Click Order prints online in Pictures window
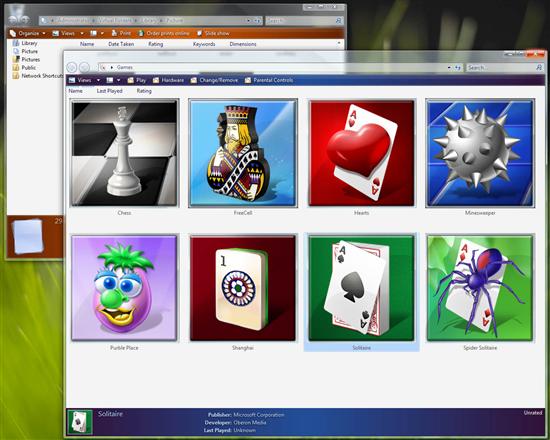550x440 pixels. pos(163,33)
